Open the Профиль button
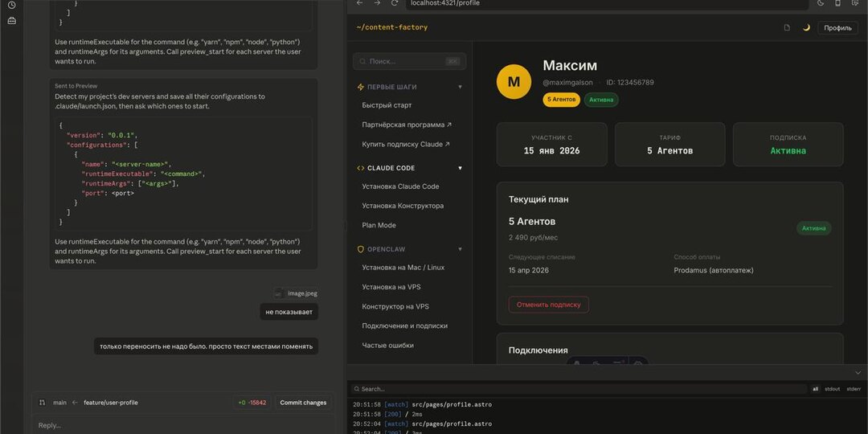Image resolution: width=868 pixels, height=434 pixels. [837, 27]
